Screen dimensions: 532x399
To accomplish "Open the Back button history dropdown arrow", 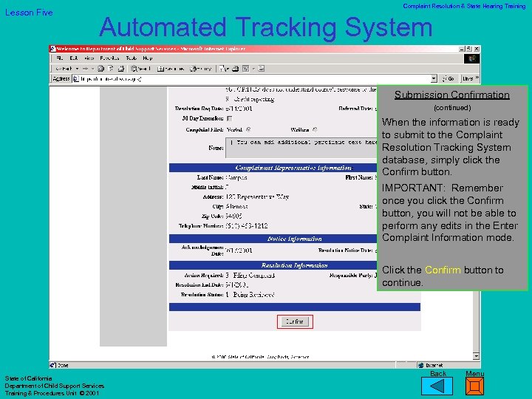I will [77, 69].
